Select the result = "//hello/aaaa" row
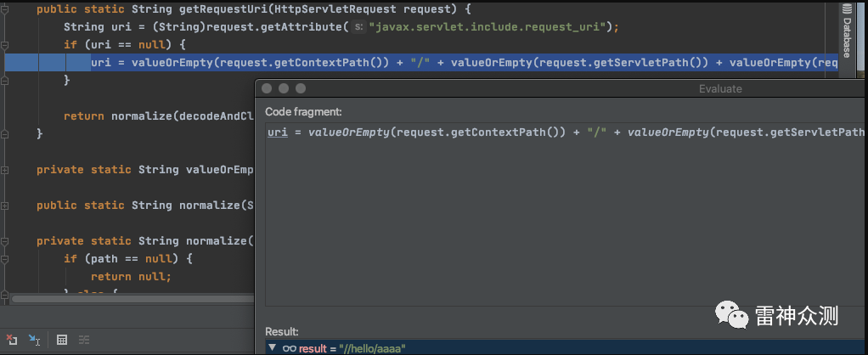This screenshot has height=355, width=868. (x=565, y=348)
